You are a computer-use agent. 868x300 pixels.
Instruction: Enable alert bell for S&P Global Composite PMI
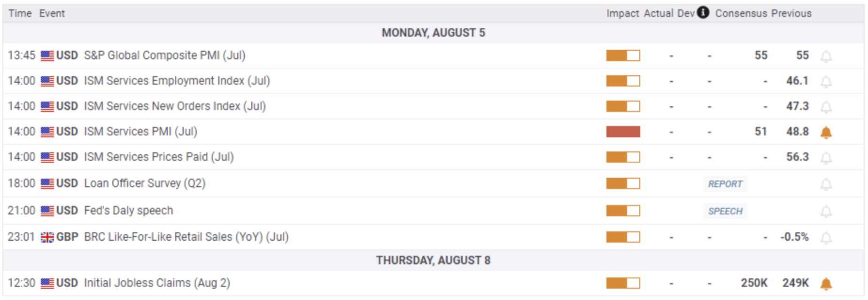[x=826, y=56]
